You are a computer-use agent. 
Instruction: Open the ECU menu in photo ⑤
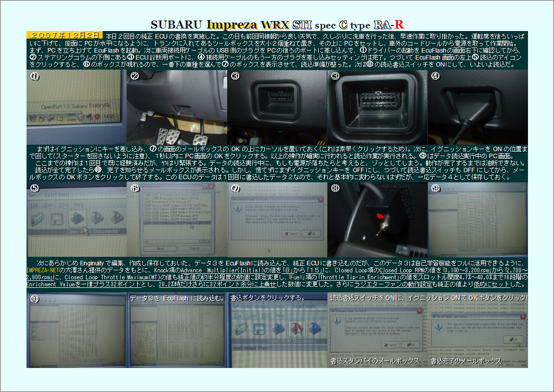pos(64,205)
